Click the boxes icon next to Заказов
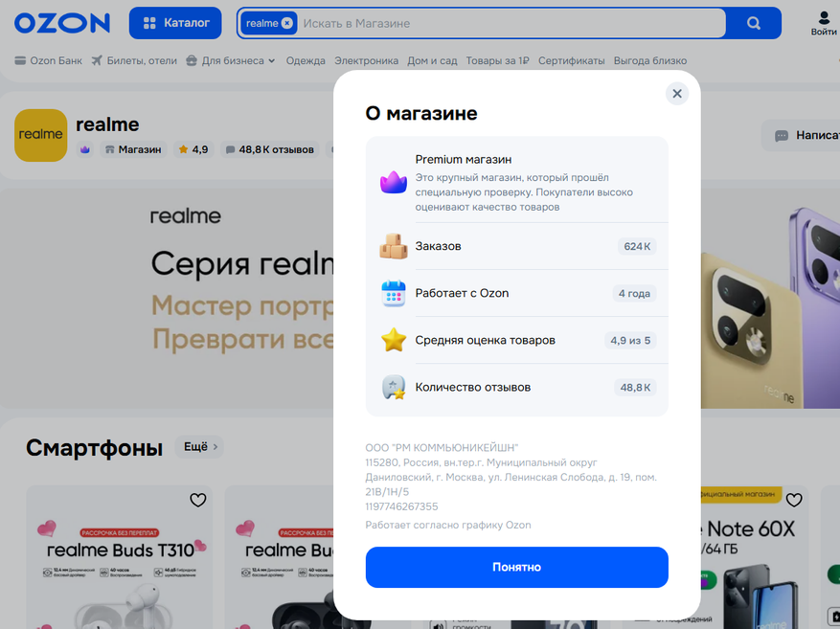840x629 pixels. click(394, 246)
